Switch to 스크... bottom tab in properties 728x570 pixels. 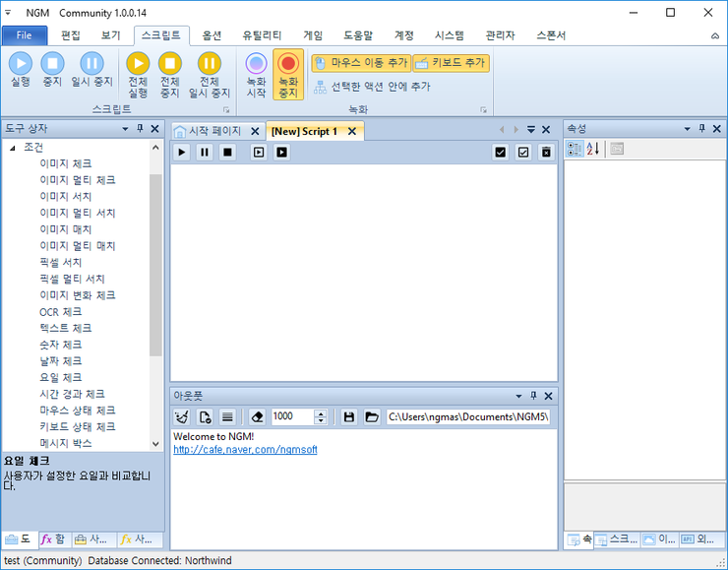coord(617,539)
